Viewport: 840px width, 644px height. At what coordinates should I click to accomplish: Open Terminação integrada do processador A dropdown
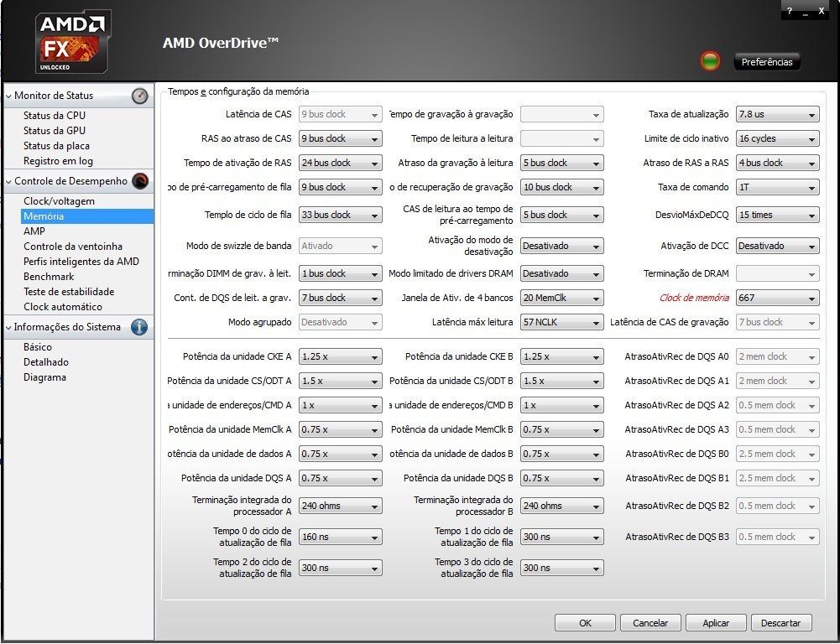pos(340,506)
